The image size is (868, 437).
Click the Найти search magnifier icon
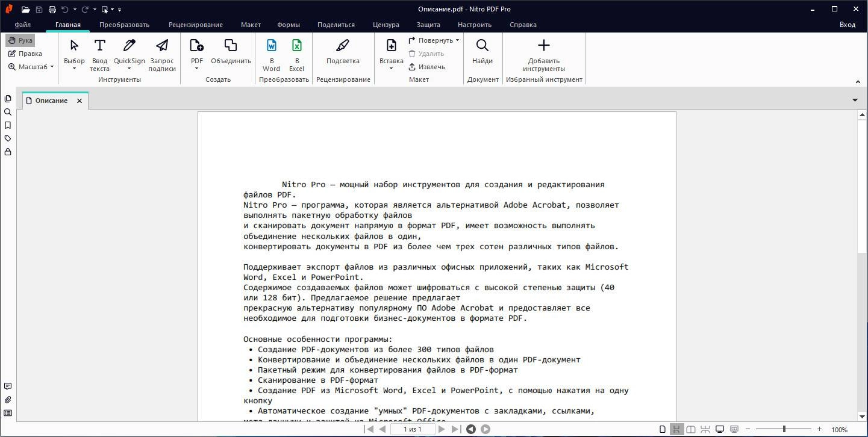(482, 46)
